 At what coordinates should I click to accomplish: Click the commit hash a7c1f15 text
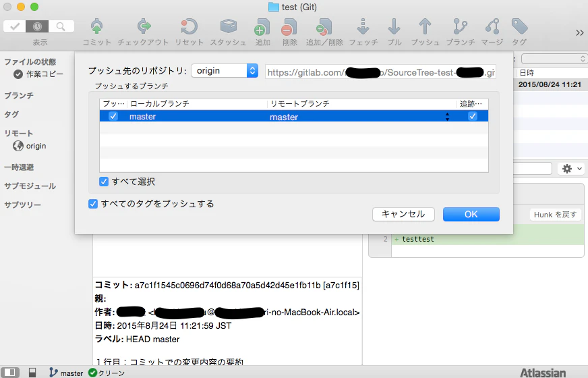tap(342, 286)
